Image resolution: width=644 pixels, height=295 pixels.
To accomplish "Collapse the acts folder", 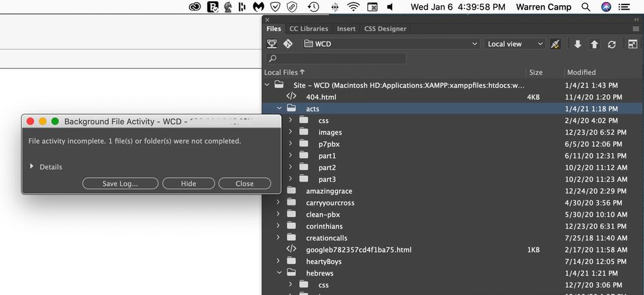I will 279,109.
